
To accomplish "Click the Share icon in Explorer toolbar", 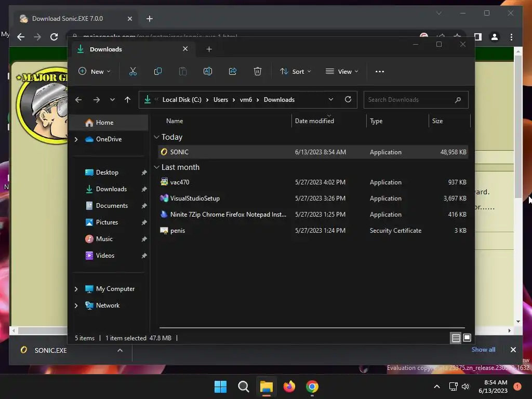I will click(x=233, y=71).
